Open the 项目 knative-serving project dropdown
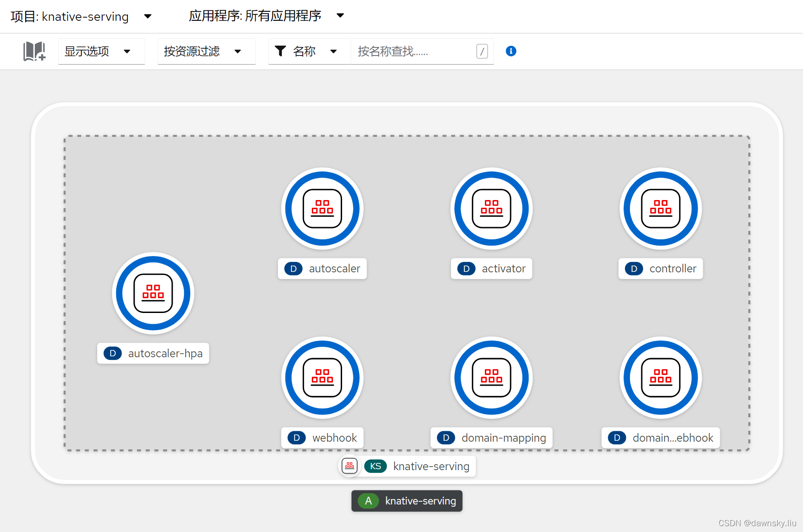The image size is (803, 532). [x=81, y=16]
